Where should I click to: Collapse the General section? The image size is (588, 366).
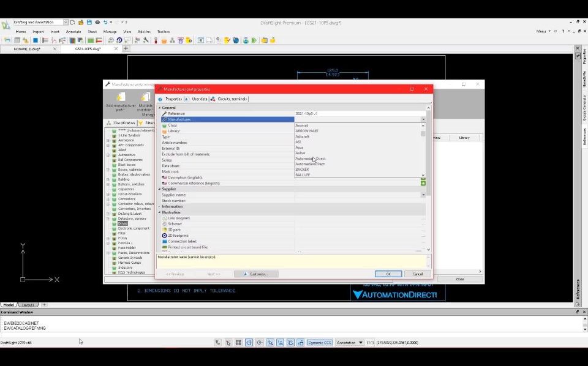(159, 108)
